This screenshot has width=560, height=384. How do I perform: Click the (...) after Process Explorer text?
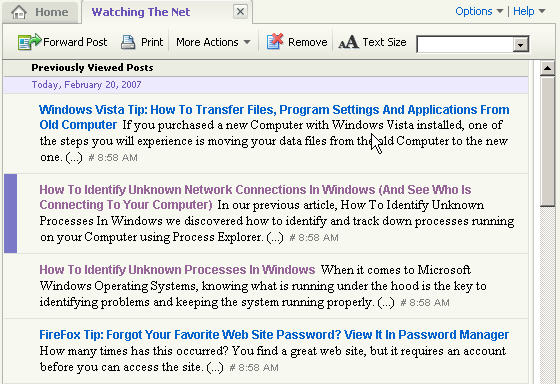coord(275,237)
